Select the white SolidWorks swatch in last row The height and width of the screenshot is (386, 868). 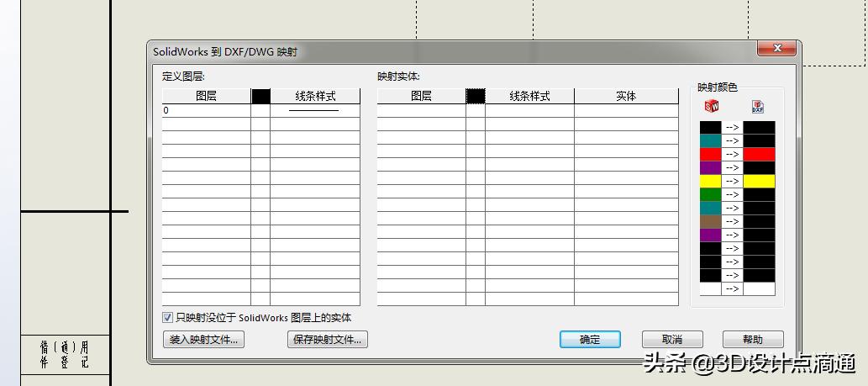pyautogui.click(x=710, y=289)
